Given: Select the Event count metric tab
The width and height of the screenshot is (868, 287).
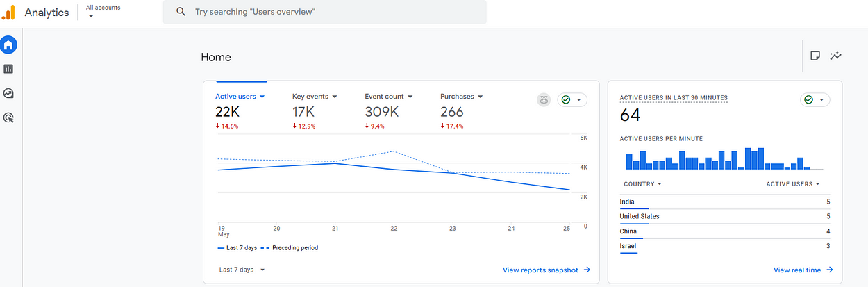Looking at the screenshot, I should [x=389, y=97].
